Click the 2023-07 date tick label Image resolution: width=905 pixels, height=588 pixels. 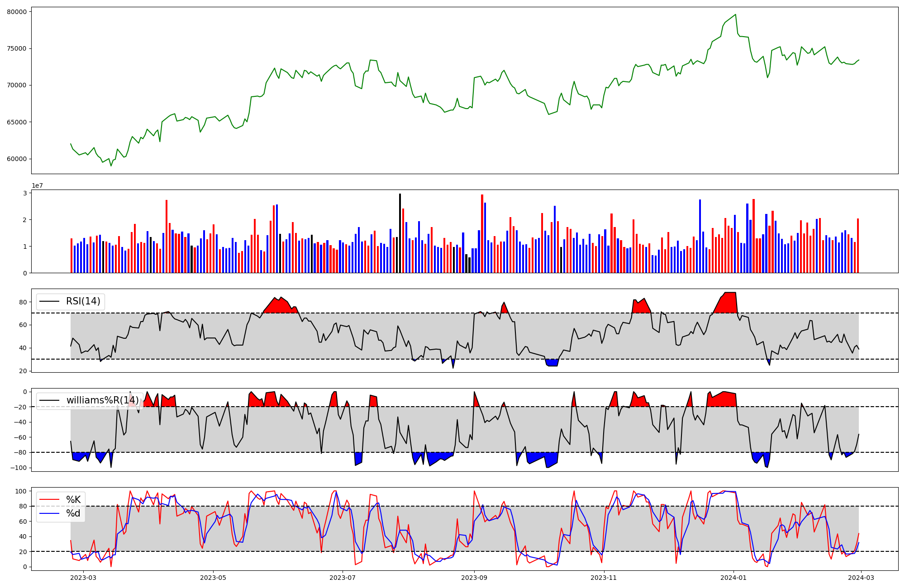(x=343, y=578)
